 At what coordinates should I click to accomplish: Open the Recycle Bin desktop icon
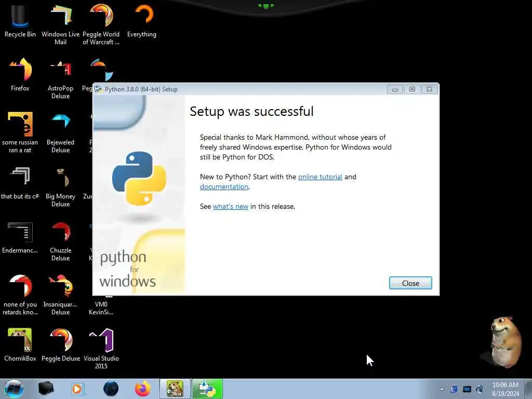20,21
